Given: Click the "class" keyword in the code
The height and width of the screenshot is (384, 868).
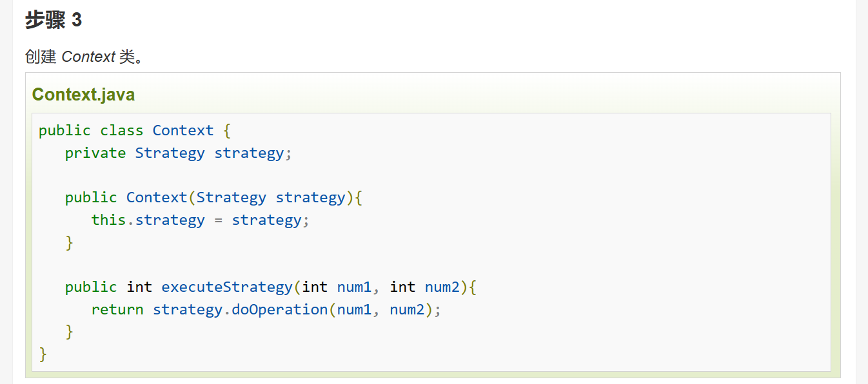Looking at the screenshot, I should click(x=121, y=131).
